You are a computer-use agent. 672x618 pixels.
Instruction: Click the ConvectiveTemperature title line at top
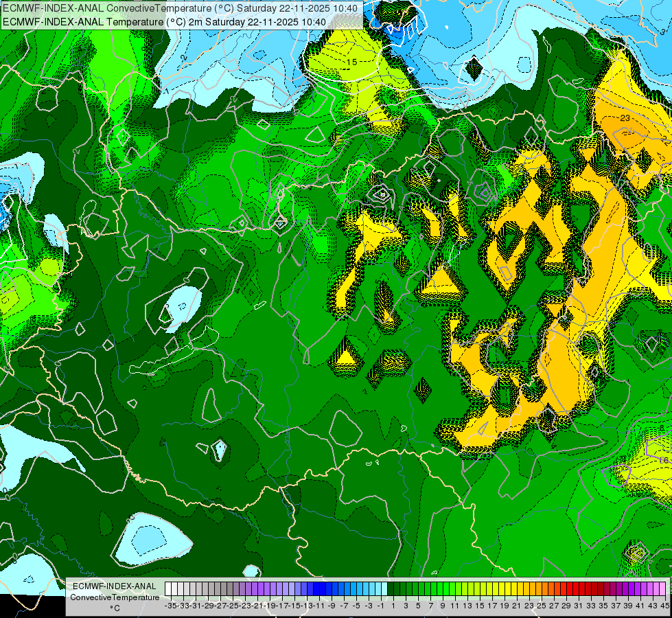click(180, 8)
